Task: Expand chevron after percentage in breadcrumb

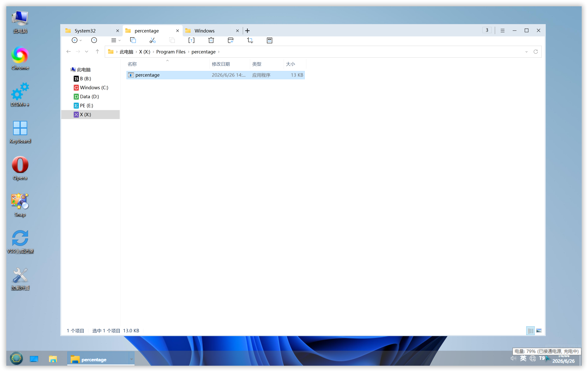Action: tap(219, 52)
